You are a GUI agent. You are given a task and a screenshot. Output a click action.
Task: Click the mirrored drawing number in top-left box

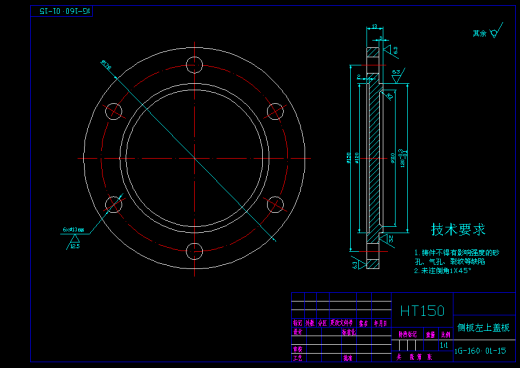(65, 11)
